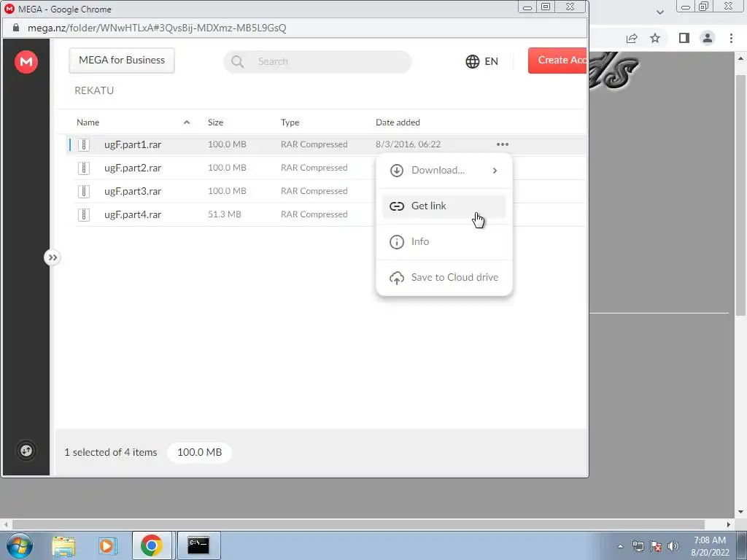Click the RAR file icon for ugF.part2.rar
747x560 pixels.
tap(84, 168)
